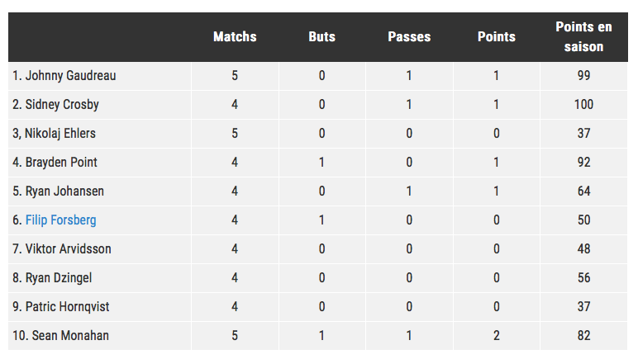638x364 pixels.
Task: Click the Sidney Crosby name cell
Action: coord(100,105)
